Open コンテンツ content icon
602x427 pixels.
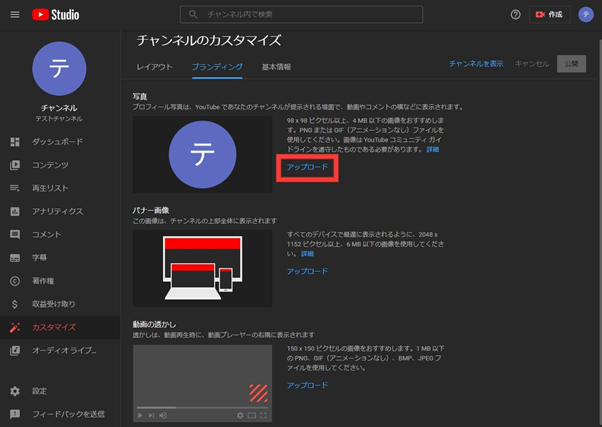click(x=15, y=165)
